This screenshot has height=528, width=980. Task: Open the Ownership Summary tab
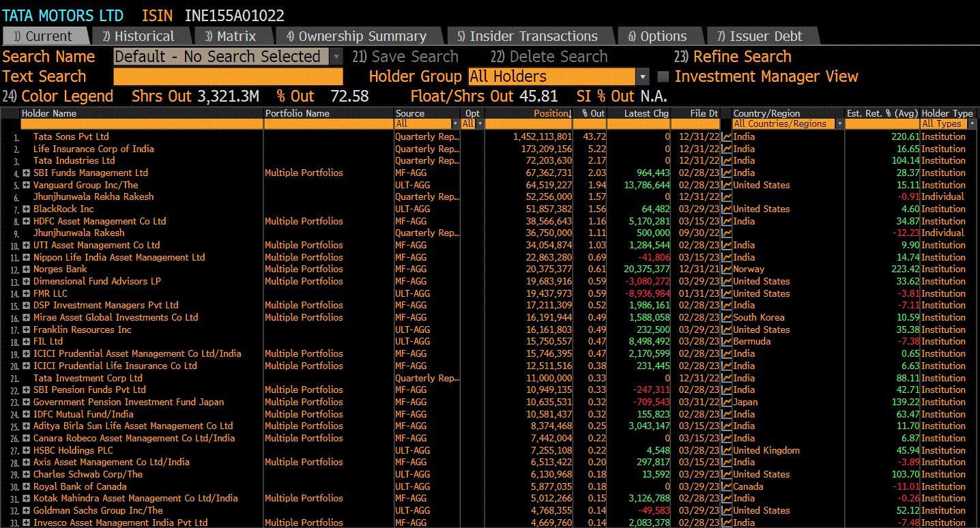(x=358, y=36)
